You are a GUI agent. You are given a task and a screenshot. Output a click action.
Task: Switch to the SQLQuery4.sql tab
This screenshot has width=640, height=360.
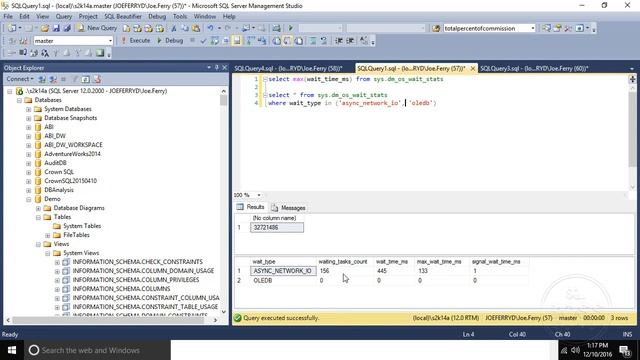click(289, 69)
